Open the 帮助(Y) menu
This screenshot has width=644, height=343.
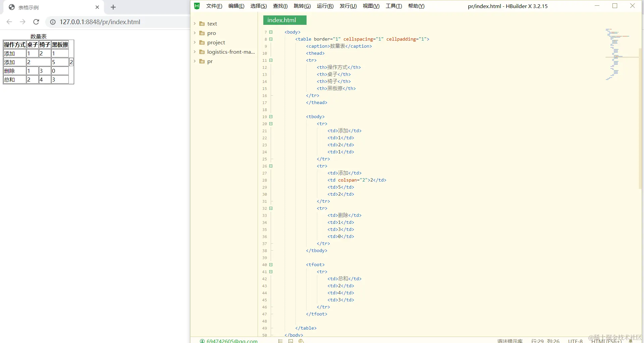click(x=416, y=6)
